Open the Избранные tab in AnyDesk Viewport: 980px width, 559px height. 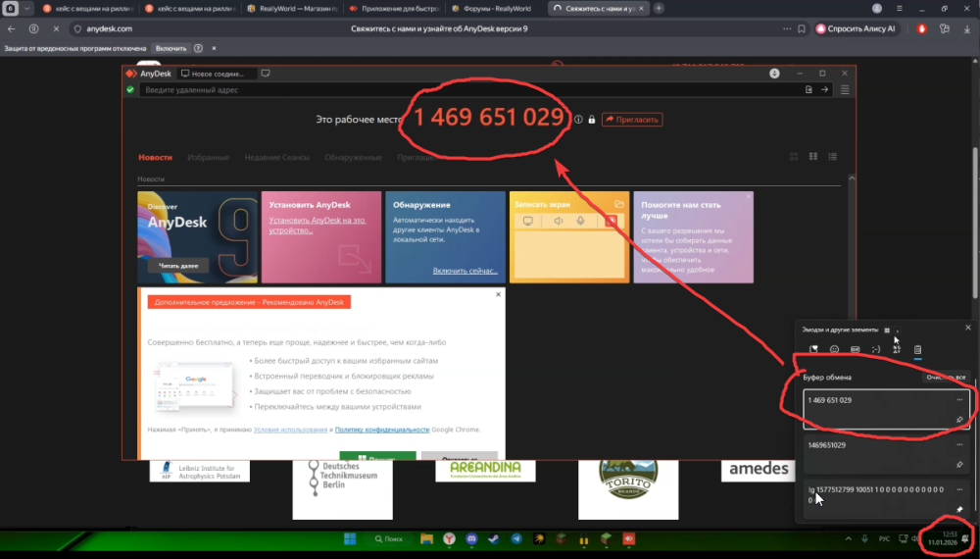208,158
